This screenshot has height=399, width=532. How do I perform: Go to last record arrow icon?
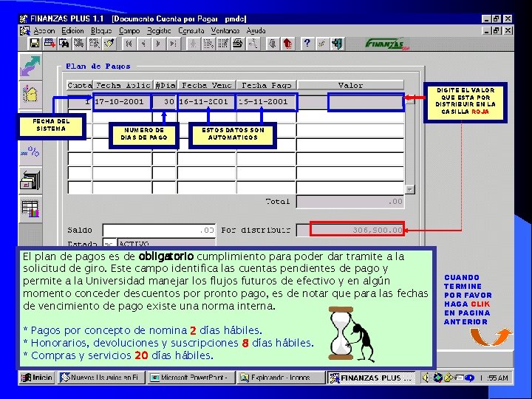click(x=173, y=44)
